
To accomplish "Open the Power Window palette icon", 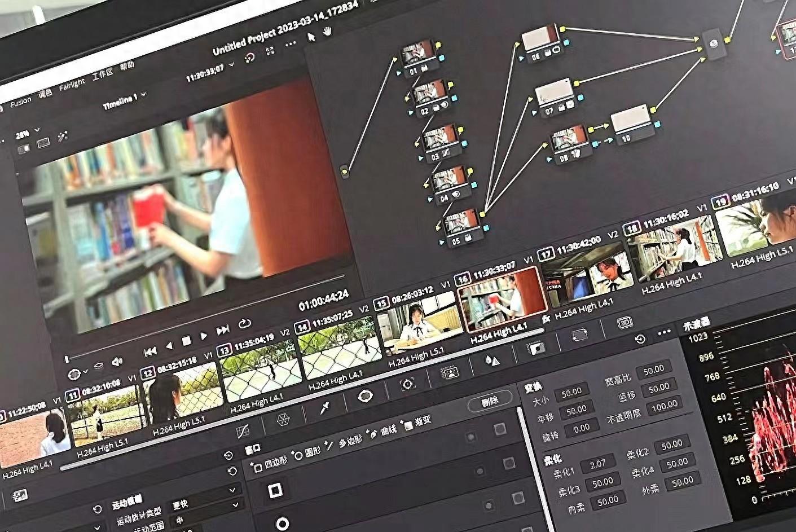I will tap(366, 396).
